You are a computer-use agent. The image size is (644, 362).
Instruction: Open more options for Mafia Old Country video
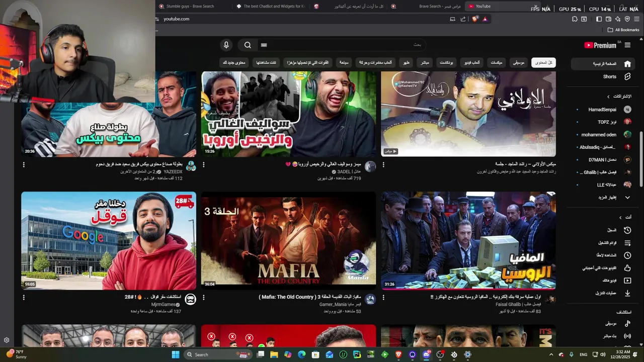[x=204, y=297]
